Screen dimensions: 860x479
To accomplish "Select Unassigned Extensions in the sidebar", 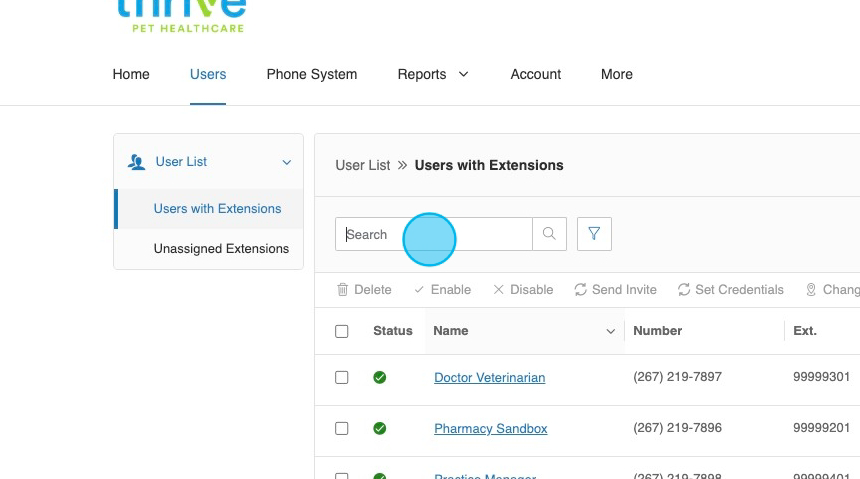I will click(221, 249).
